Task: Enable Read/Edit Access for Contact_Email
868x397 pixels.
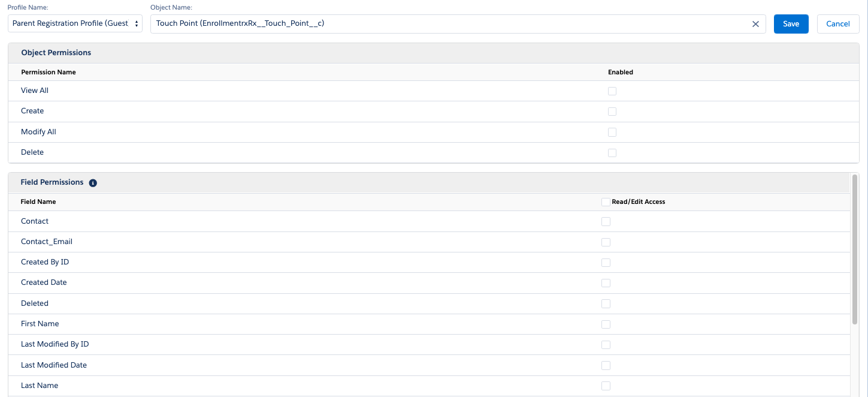Action: click(x=606, y=242)
